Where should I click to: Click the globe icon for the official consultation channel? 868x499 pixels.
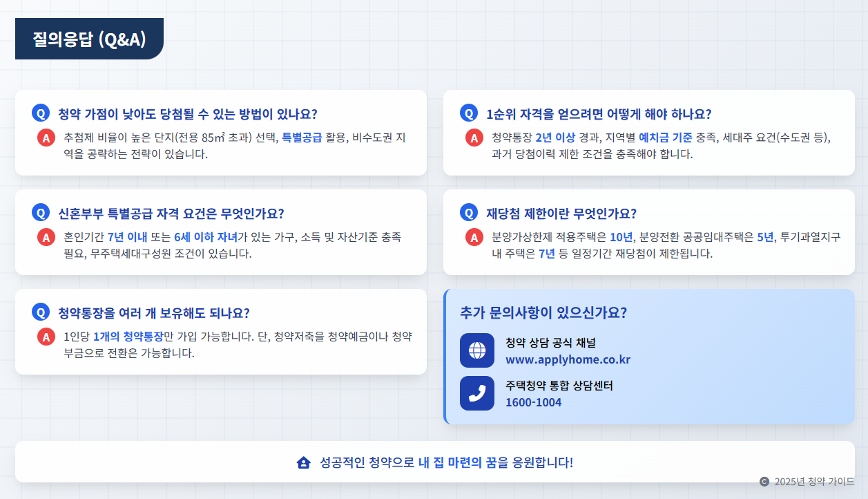pos(477,350)
